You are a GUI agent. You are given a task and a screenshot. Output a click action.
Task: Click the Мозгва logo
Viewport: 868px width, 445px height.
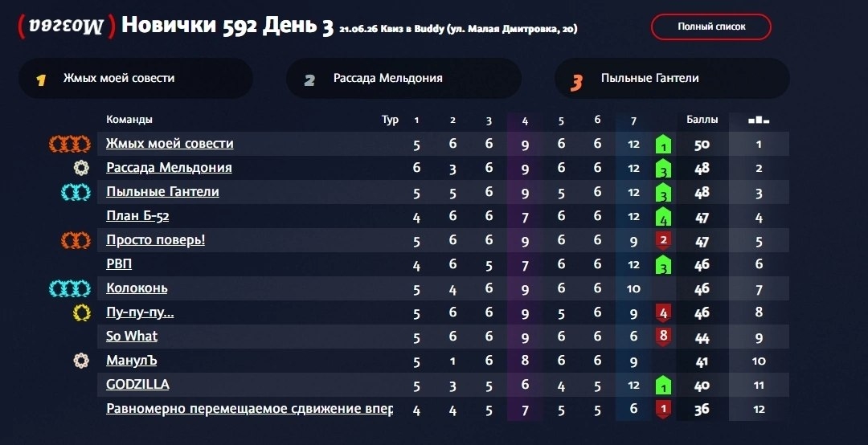[x=67, y=26]
